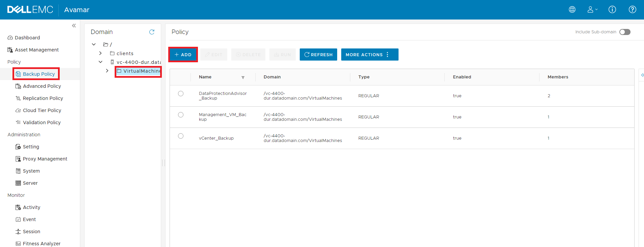Click the Domain/Policy panel splitter handle
Image resolution: width=644 pixels, height=247 pixels.
164,163
